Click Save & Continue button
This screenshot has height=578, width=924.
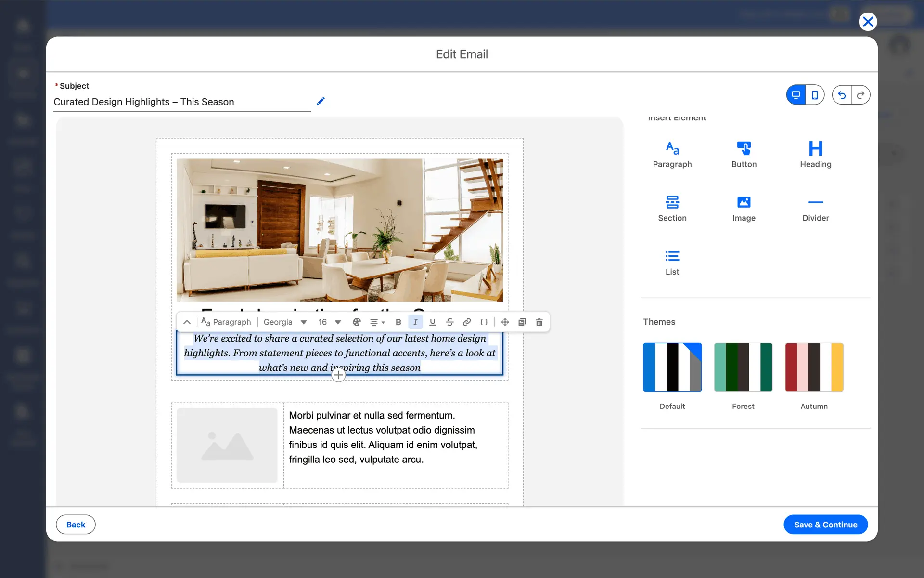pos(825,525)
